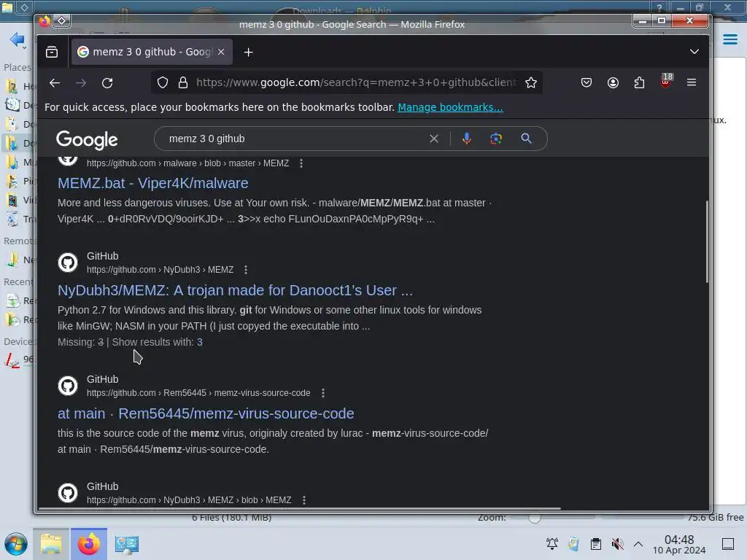Image resolution: width=747 pixels, height=560 pixels.
Task: Open Rem56445/memz-virus-source-code result
Action: coord(206,414)
